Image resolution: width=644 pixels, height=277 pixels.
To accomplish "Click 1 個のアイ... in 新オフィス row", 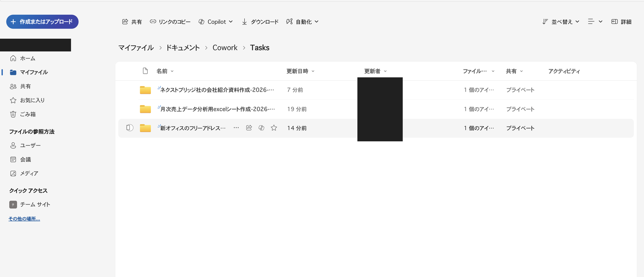I will tap(479, 128).
